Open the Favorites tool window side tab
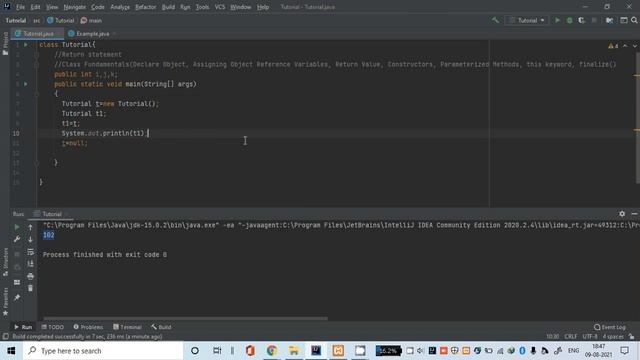Viewport: 640px width, 360px height. click(5, 302)
